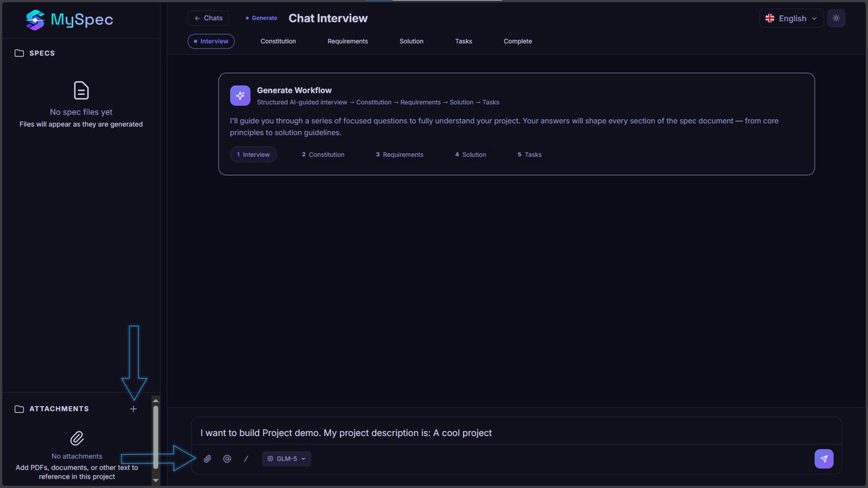Click the message text input field
Viewport: 868px width, 488px height.
[516, 433]
